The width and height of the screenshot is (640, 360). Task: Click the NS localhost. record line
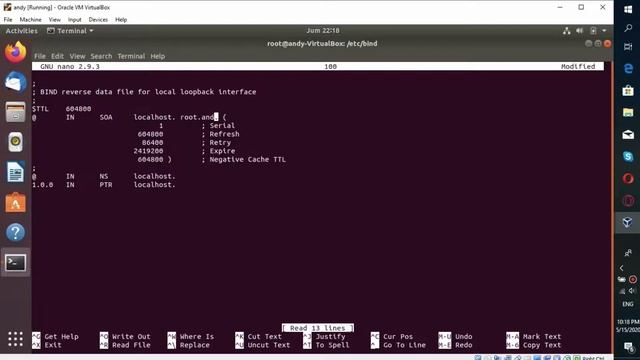pos(104,176)
